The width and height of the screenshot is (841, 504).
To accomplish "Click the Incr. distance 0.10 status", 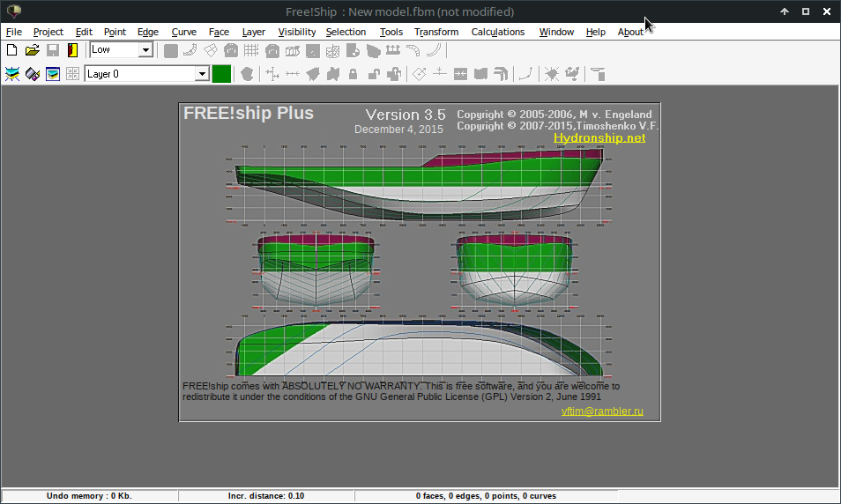I will [266, 496].
